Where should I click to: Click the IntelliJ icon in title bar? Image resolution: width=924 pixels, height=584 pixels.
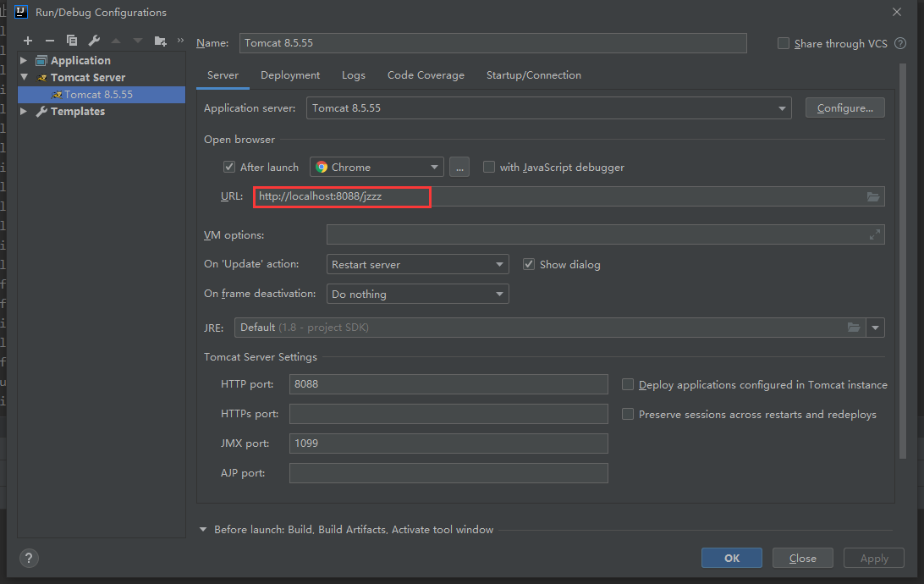point(21,12)
